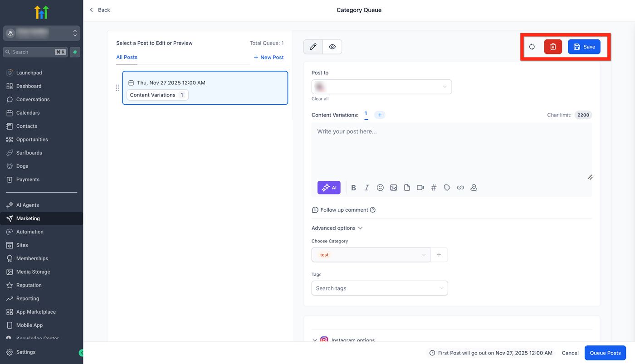635x364 pixels.
Task: Attach a video to the post
Action: 420,188
